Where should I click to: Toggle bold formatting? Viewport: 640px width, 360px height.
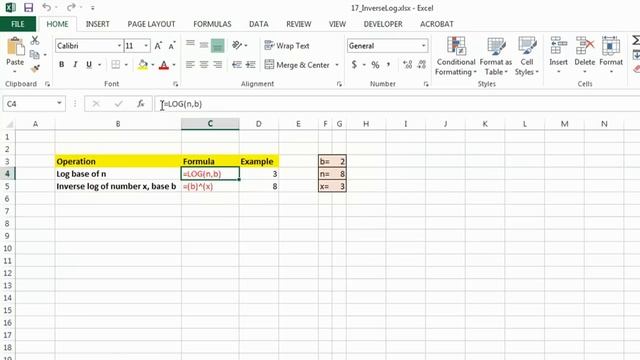coord(61,64)
